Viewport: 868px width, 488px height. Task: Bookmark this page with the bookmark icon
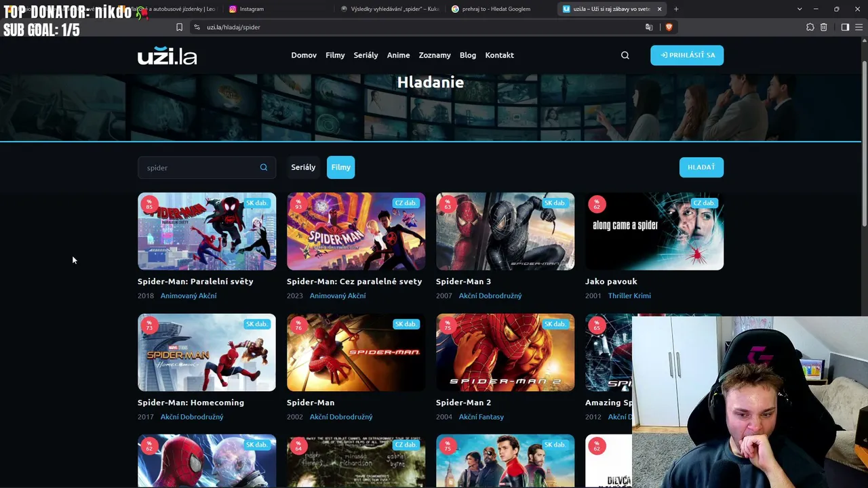tap(179, 27)
